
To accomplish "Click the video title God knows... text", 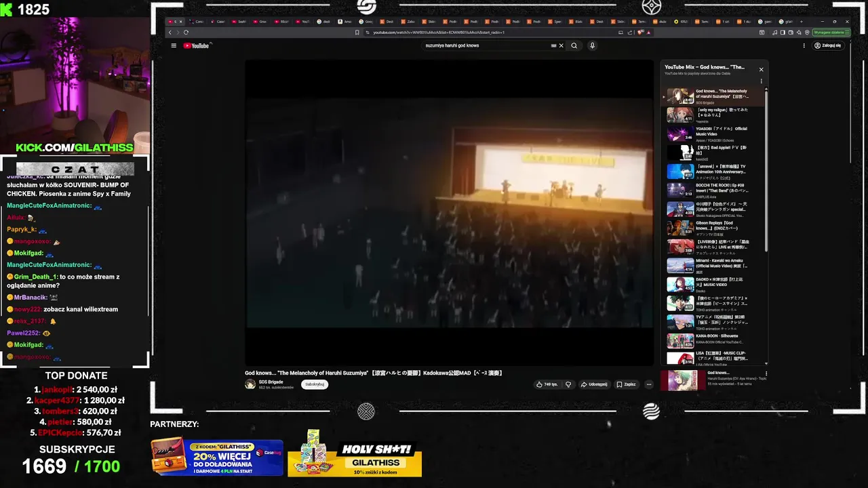I will [374, 373].
